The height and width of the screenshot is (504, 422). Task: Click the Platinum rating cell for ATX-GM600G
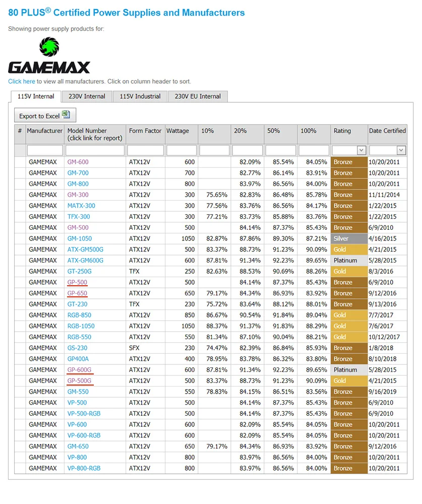tap(349, 261)
